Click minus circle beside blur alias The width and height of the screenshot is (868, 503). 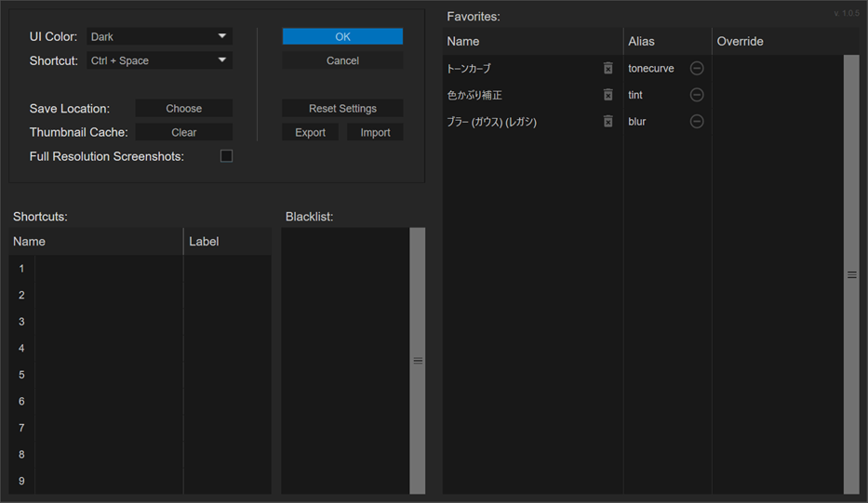tap(697, 122)
